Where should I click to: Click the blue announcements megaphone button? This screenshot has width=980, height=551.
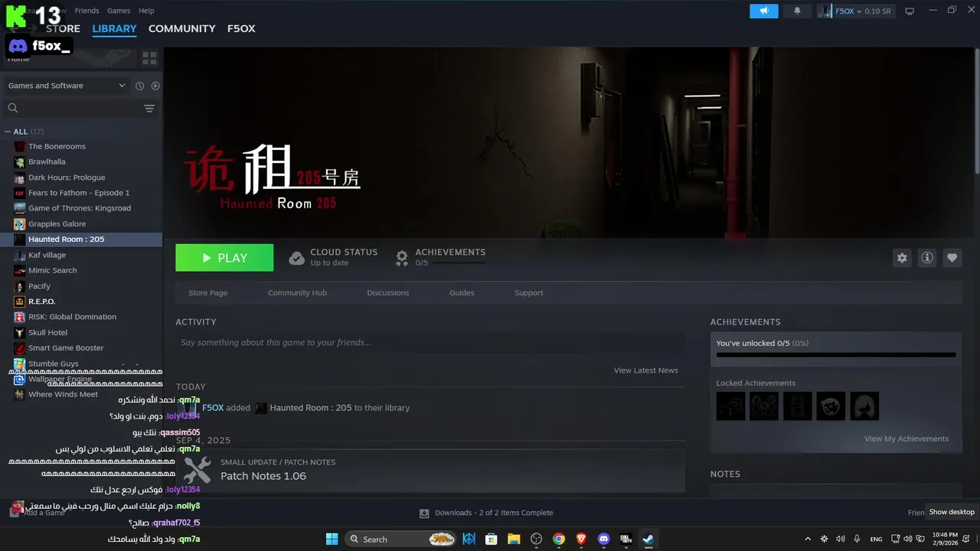764,11
